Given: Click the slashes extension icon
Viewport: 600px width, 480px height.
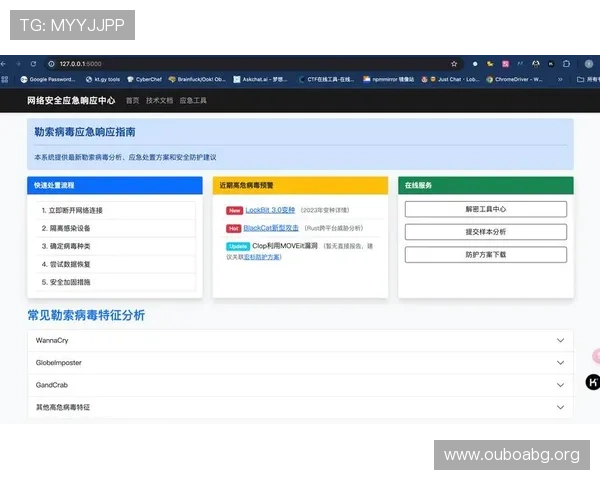Looking at the screenshot, I should tap(520, 64).
